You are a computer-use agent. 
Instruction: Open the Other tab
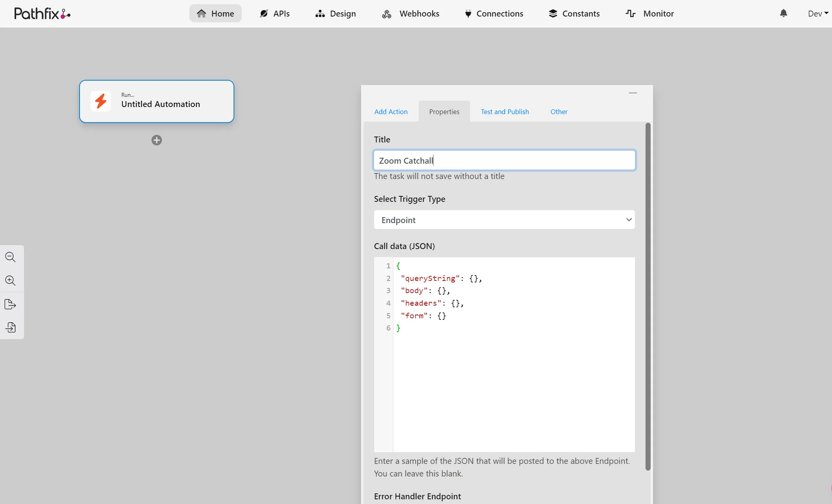point(559,112)
